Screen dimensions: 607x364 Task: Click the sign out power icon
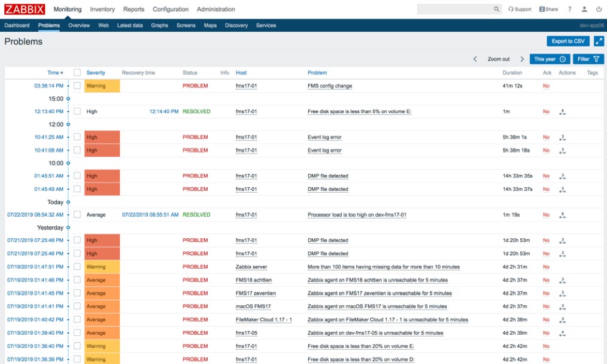pos(599,9)
